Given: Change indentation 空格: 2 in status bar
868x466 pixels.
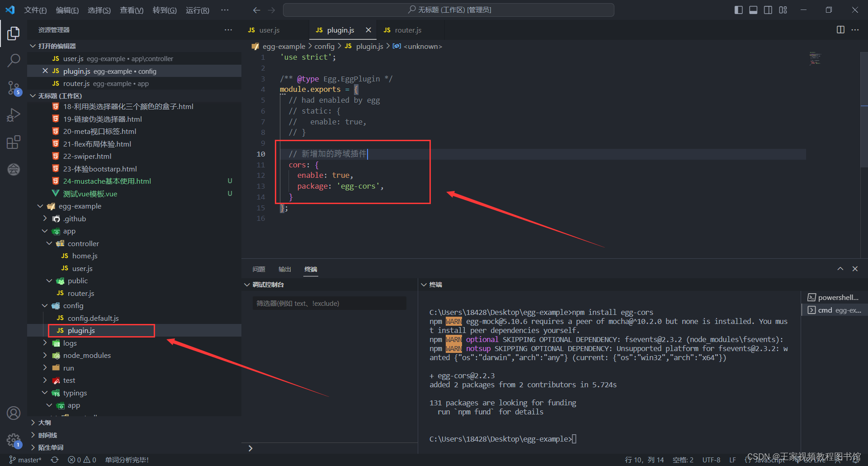Looking at the screenshot, I should point(683,460).
